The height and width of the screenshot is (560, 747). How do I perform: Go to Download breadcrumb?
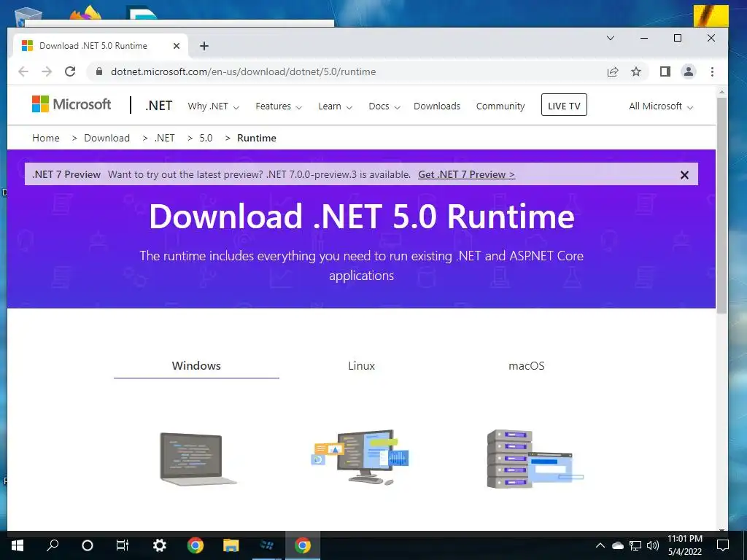pyautogui.click(x=107, y=138)
